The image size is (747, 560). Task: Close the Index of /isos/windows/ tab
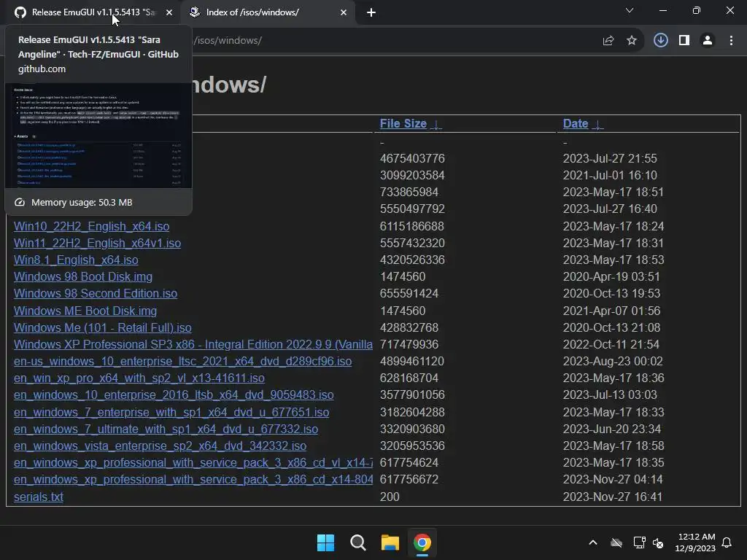click(344, 12)
